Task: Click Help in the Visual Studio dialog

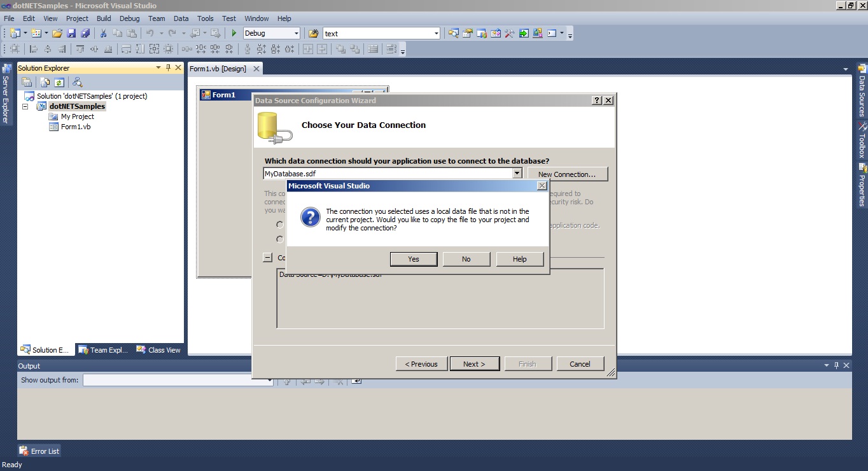Action: click(x=520, y=259)
